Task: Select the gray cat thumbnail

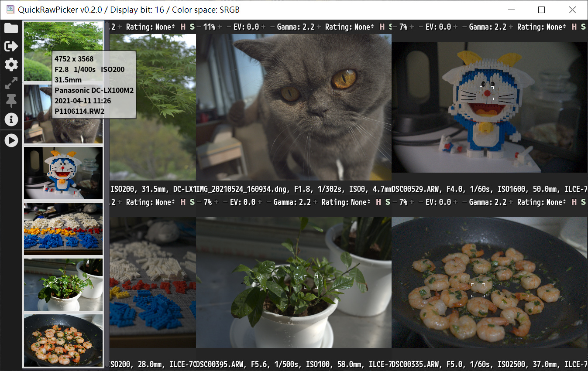Action: (x=63, y=114)
